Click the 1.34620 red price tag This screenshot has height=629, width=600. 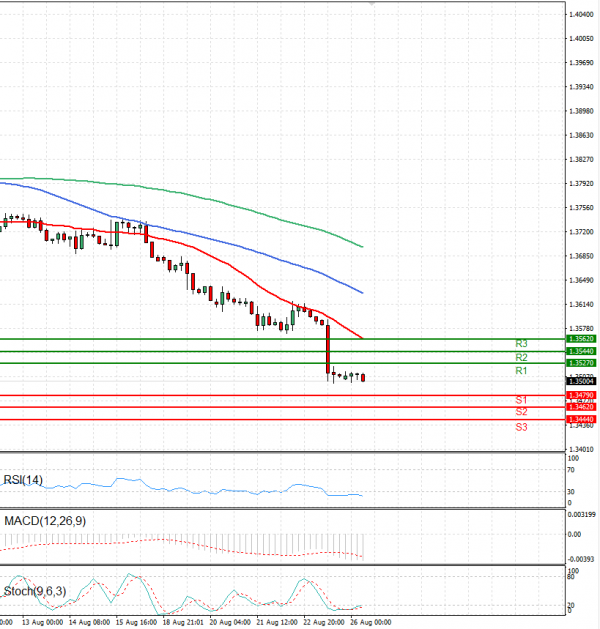click(x=581, y=408)
